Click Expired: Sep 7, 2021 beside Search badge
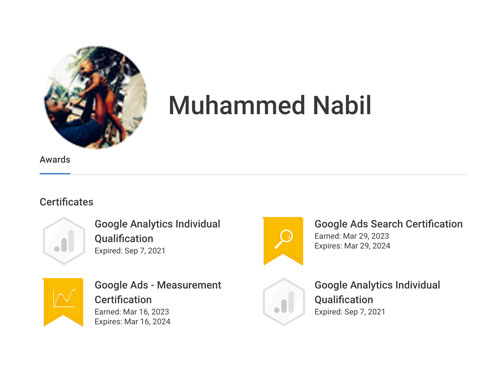This screenshot has width=500, height=387. [130, 251]
